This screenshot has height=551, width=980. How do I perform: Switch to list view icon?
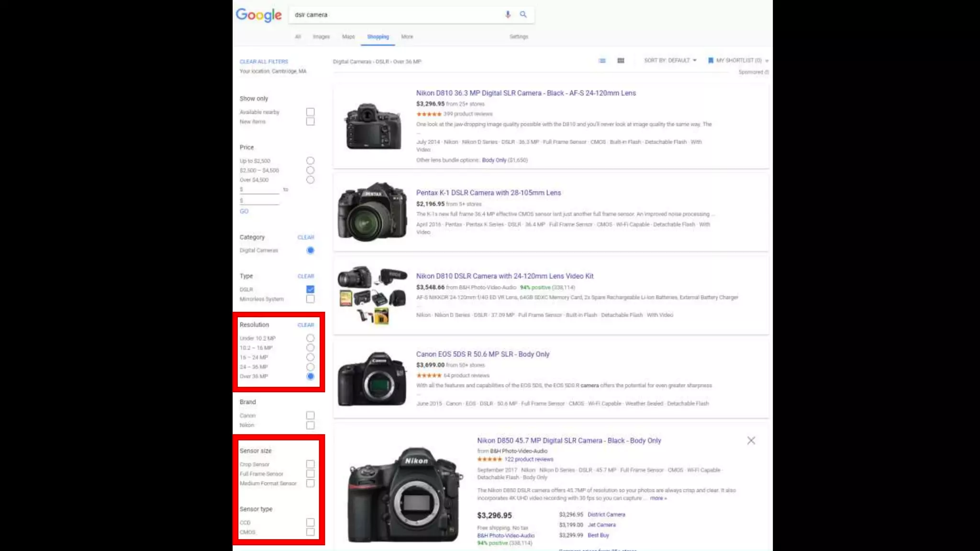click(x=602, y=61)
